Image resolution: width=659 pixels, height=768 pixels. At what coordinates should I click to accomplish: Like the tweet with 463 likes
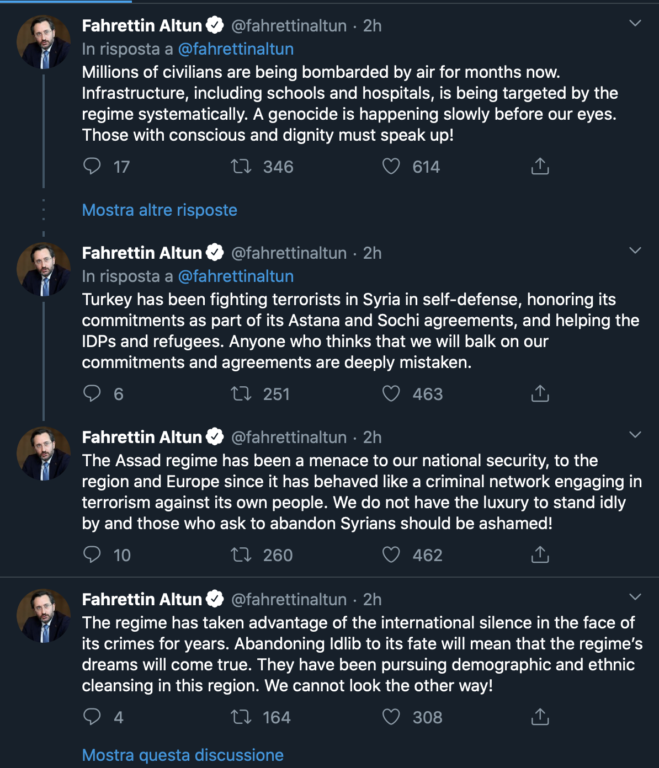[391, 394]
